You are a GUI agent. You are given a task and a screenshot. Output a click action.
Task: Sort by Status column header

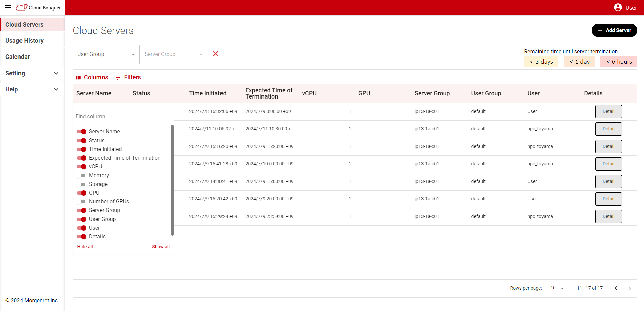tap(157, 93)
